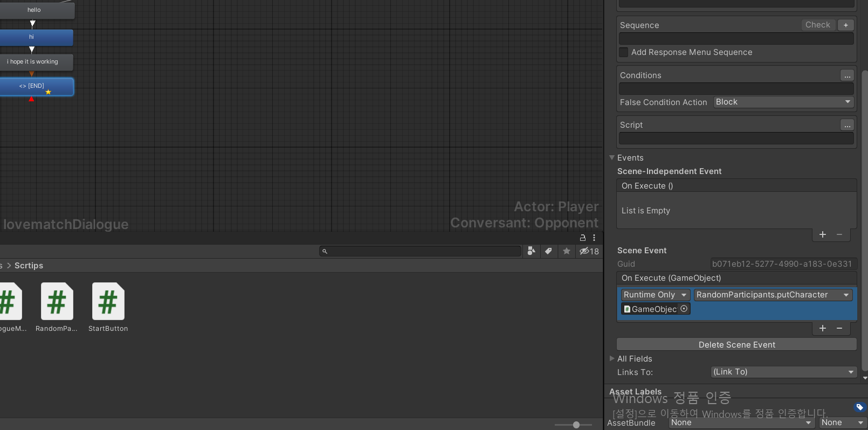Click the asset labels tag icon

[860, 407]
